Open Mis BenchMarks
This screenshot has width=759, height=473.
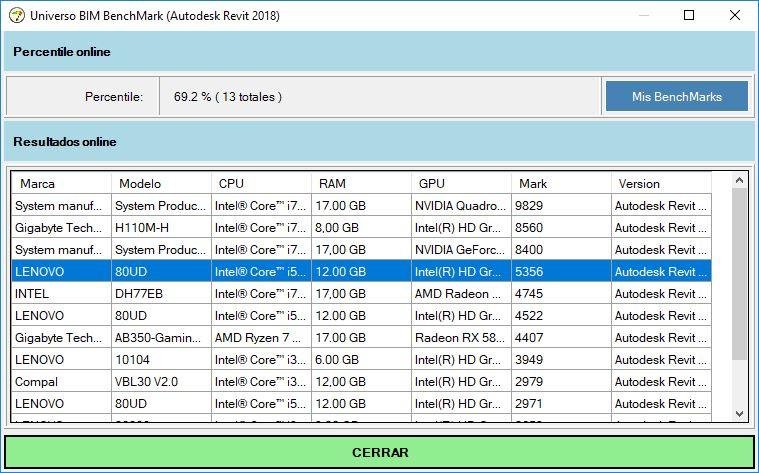tap(677, 96)
